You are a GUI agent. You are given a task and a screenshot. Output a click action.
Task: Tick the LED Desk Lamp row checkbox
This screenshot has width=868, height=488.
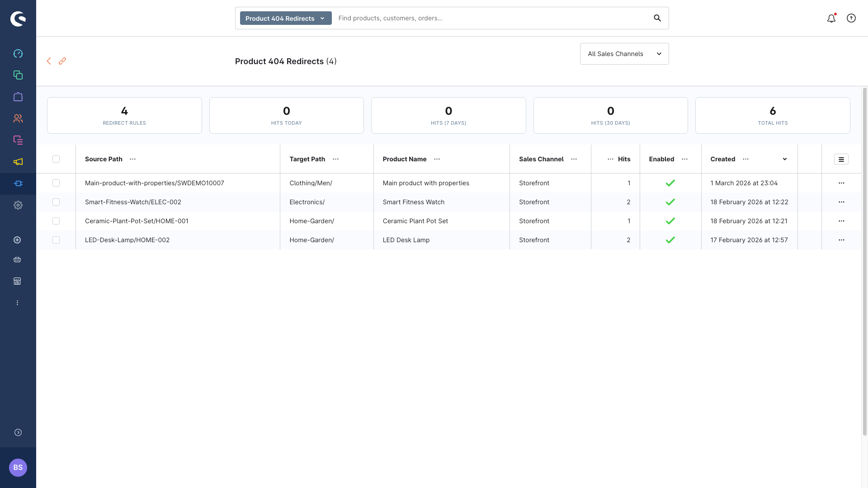[x=56, y=240]
